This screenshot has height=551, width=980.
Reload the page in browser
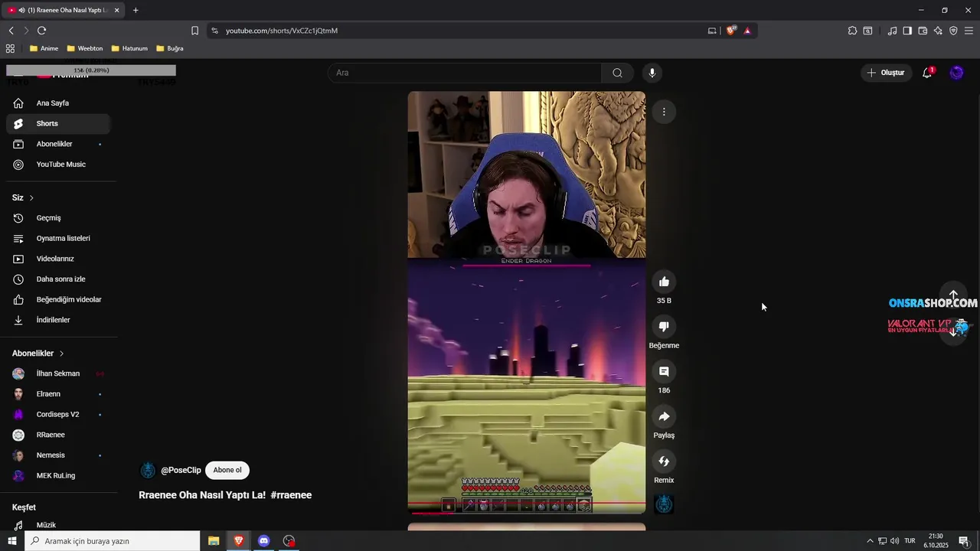click(x=41, y=31)
